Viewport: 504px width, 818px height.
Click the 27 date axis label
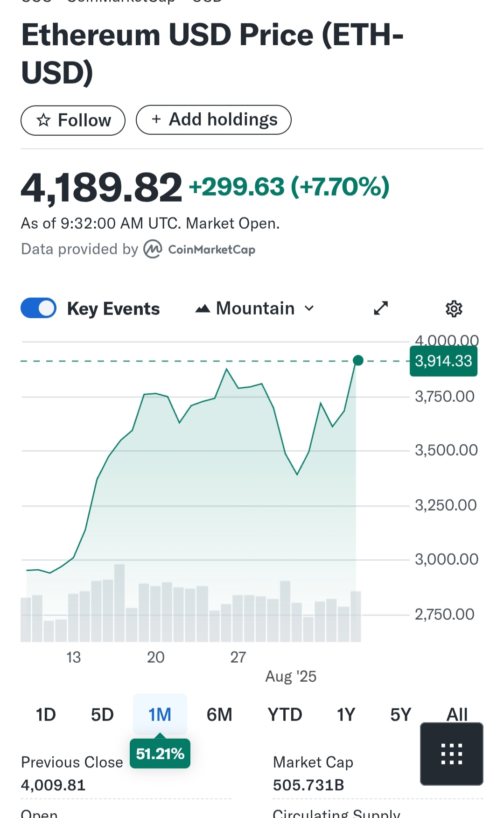pyautogui.click(x=238, y=657)
